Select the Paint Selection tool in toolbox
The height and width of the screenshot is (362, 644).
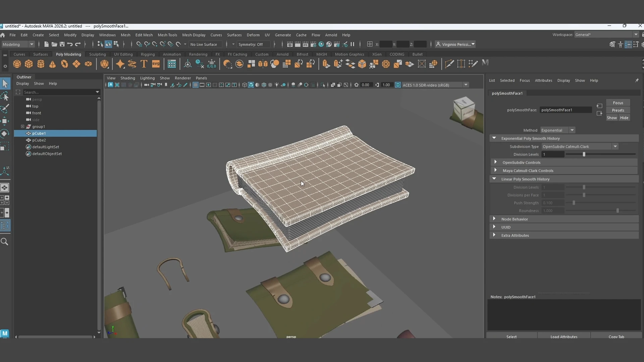(x=5, y=108)
